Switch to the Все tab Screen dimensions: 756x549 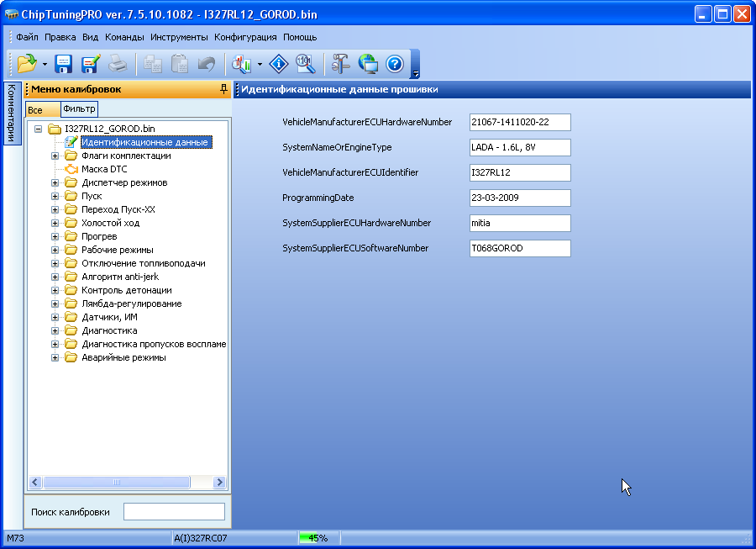click(43, 110)
